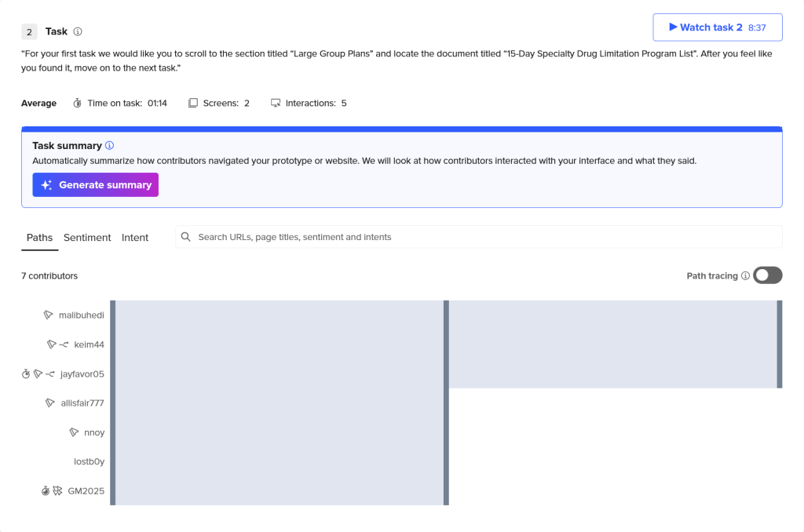Select the Paths tab
The height and width of the screenshot is (532, 804).
[39, 238]
